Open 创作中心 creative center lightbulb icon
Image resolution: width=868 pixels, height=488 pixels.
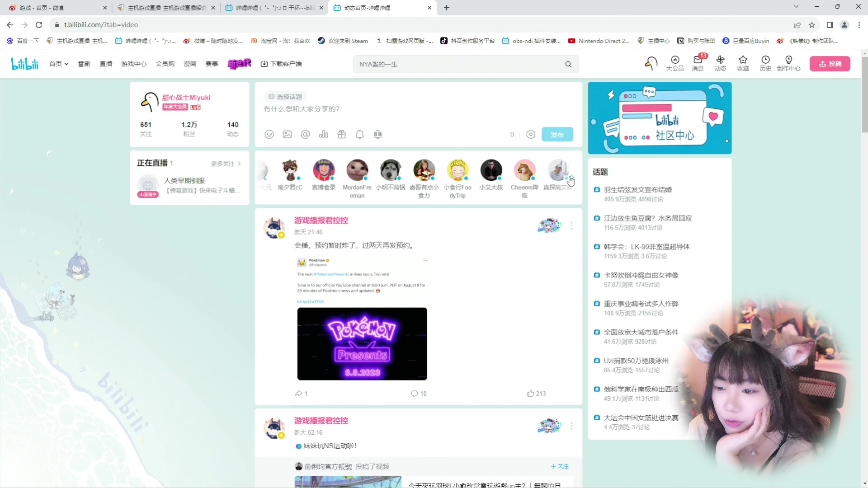pyautogui.click(x=789, y=64)
